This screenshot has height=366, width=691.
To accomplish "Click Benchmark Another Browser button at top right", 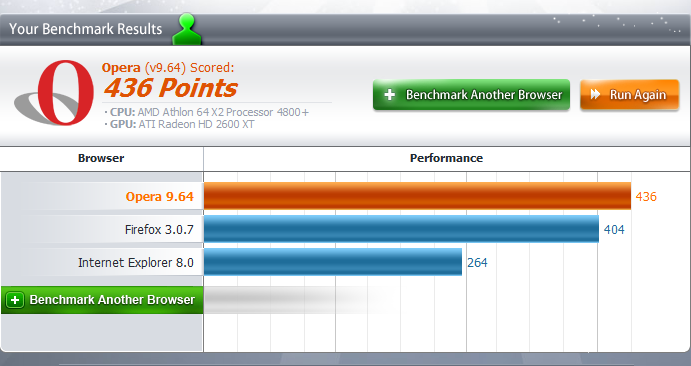I will pyautogui.click(x=471, y=95).
